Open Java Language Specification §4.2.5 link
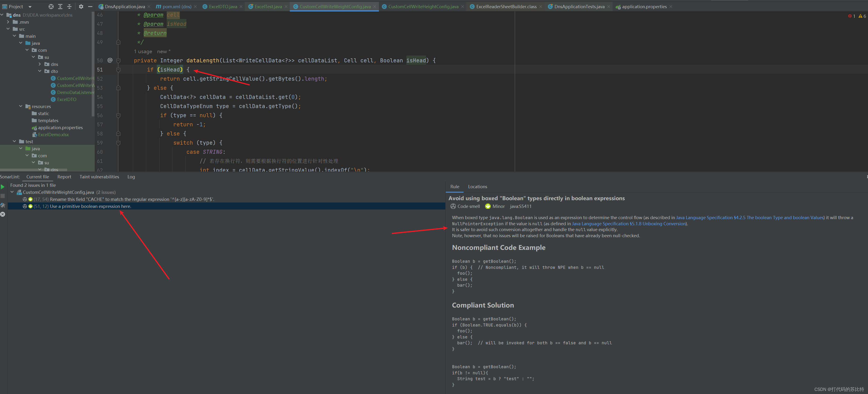Viewport: 868px width, 394px height. pos(750,218)
